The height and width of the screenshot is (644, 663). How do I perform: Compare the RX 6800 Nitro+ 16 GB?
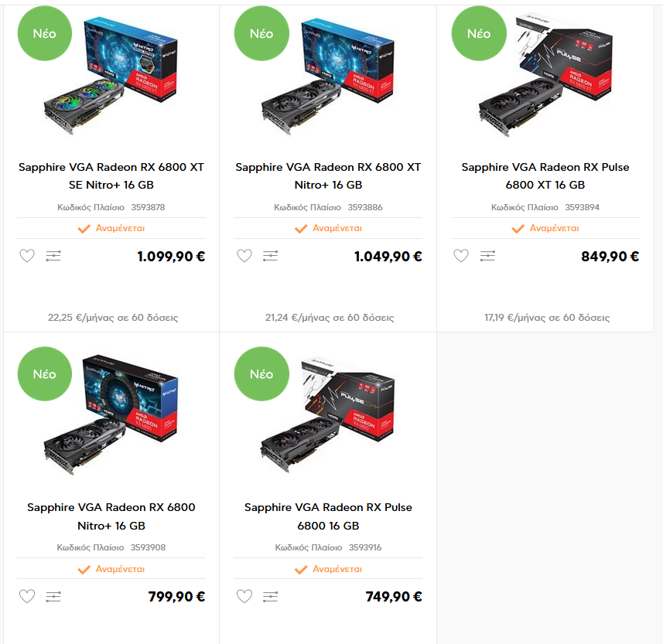[53, 596]
